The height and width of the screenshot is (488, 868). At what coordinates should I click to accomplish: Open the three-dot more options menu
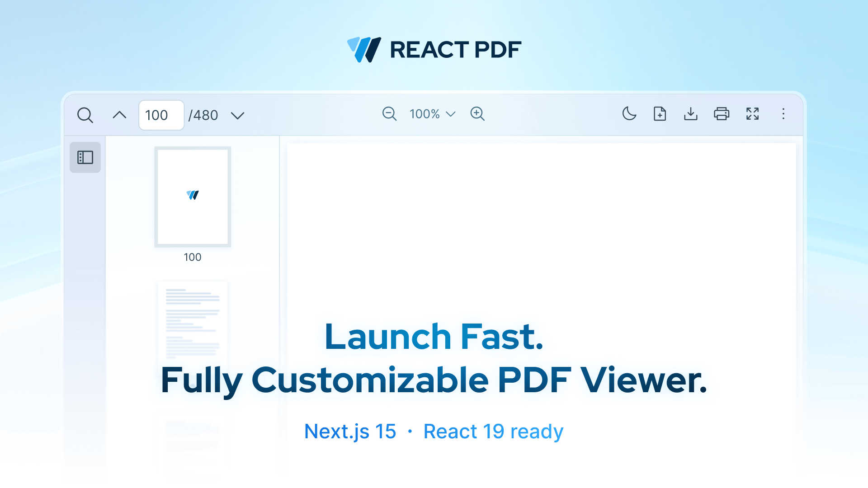[x=783, y=114]
